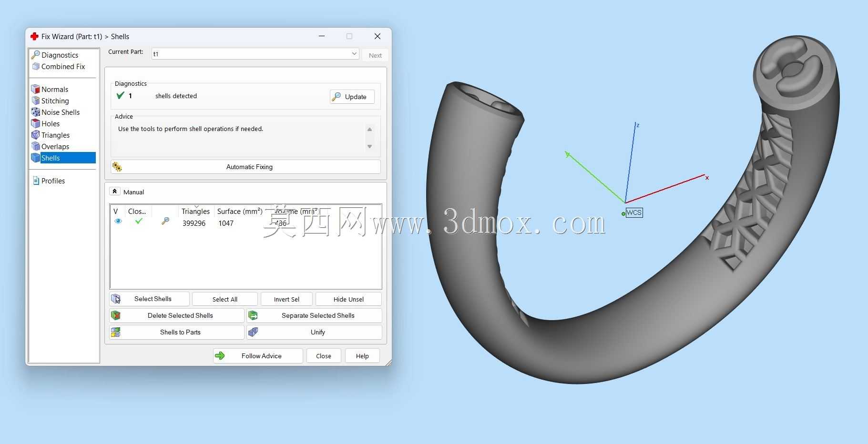Click Hide Unsel button
This screenshot has width=868, height=444.
click(x=348, y=299)
